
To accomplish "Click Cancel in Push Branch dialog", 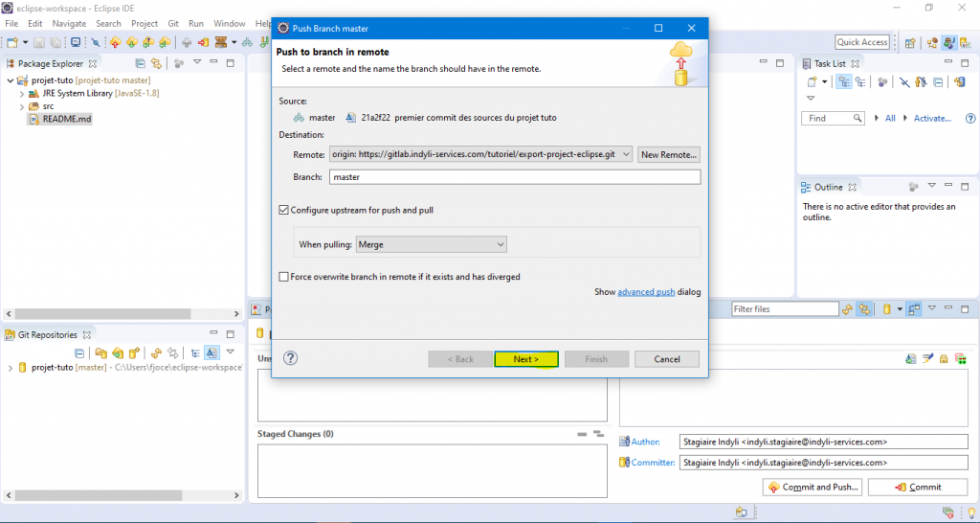I will pyautogui.click(x=667, y=359).
